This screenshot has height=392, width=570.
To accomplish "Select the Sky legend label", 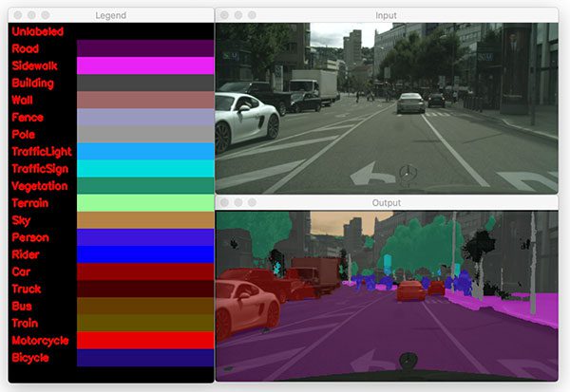I will coord(21,220).
